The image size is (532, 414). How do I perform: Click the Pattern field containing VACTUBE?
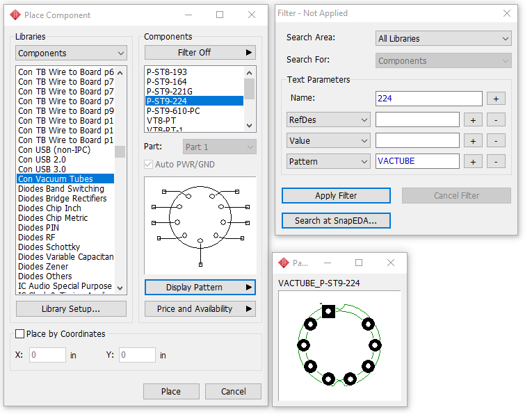click(417, 162)
